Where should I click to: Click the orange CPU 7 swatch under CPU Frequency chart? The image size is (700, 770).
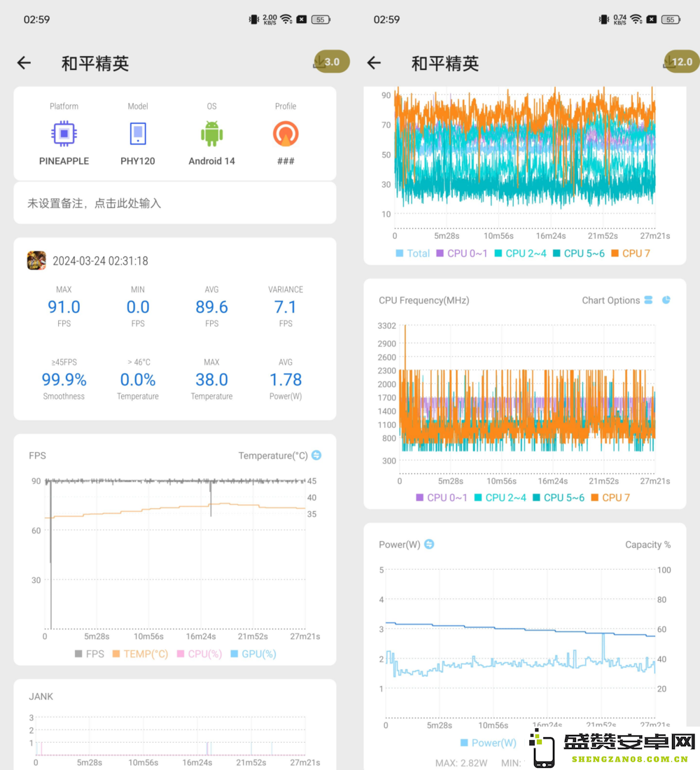tap(594, 498)
